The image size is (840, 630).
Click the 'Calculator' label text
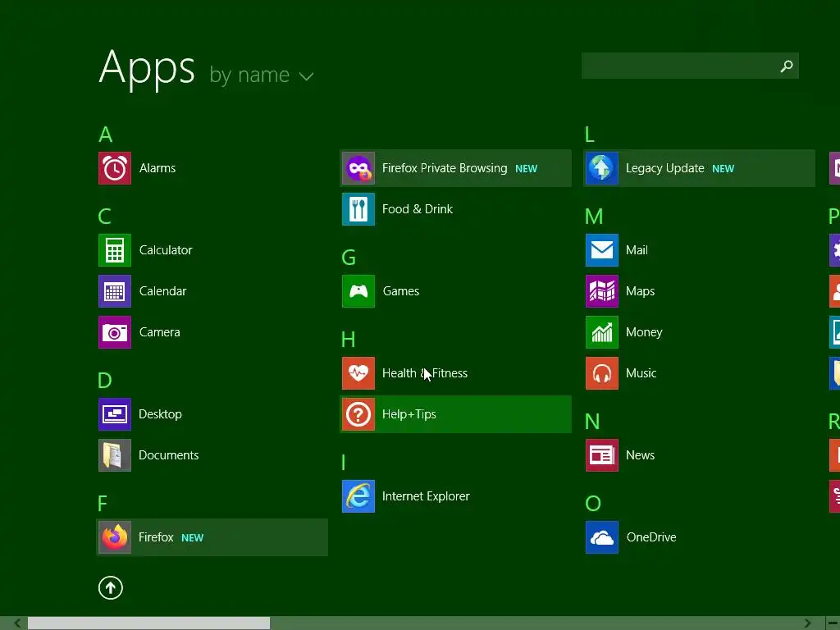166,250
